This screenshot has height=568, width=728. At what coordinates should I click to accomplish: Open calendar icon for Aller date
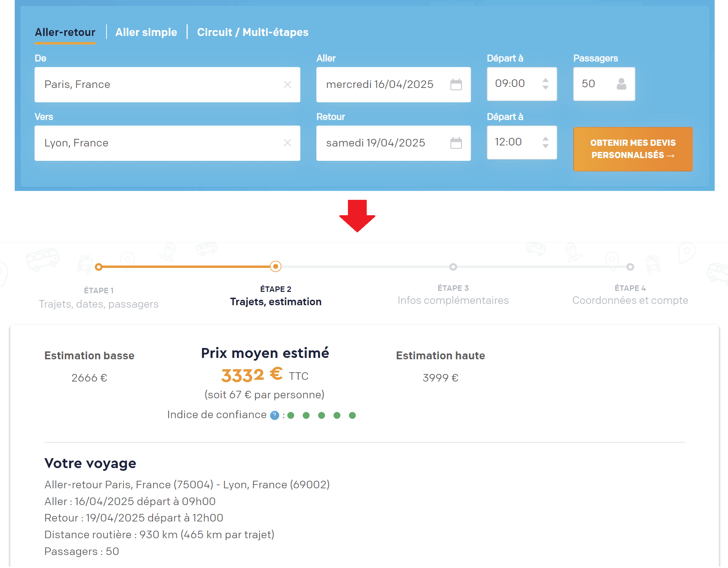coord(456,85)
